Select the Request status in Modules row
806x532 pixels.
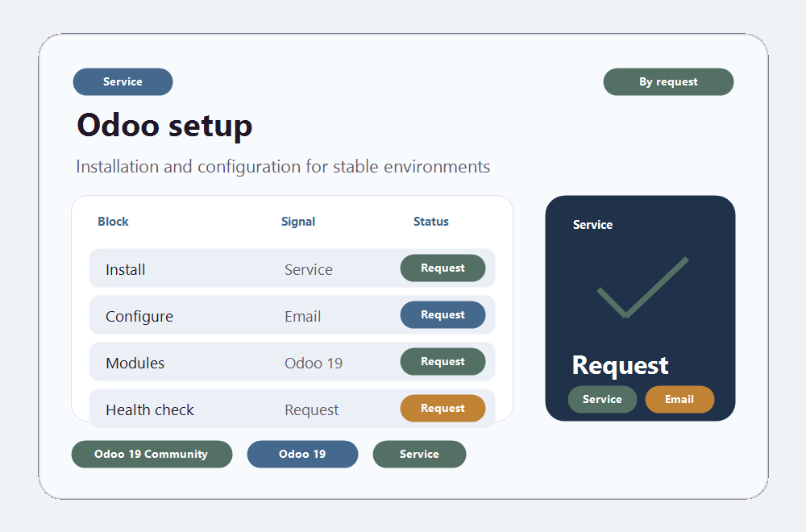click(x=442, y=361)
